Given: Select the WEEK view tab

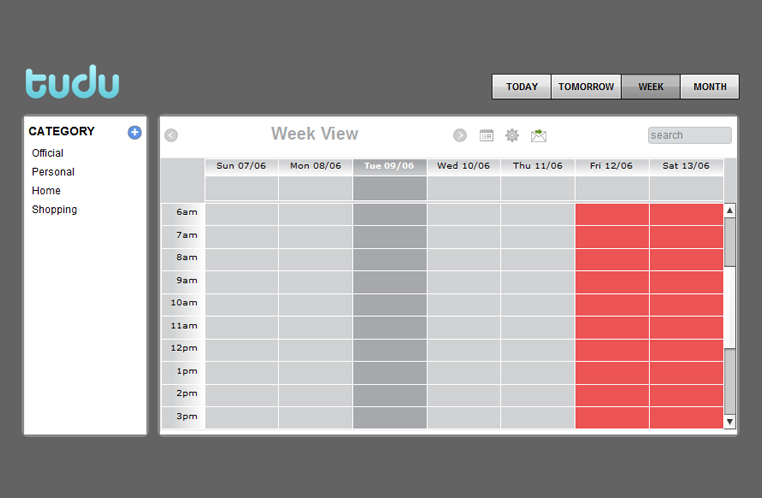Looking at the screenshot, I should [651, 87].
